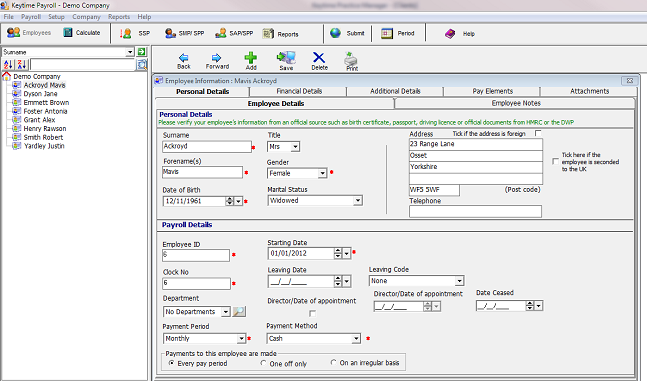Delete the employee record
Image resolution: width=647 pixels, height=381 pixels.
click(x=319, y=57)
